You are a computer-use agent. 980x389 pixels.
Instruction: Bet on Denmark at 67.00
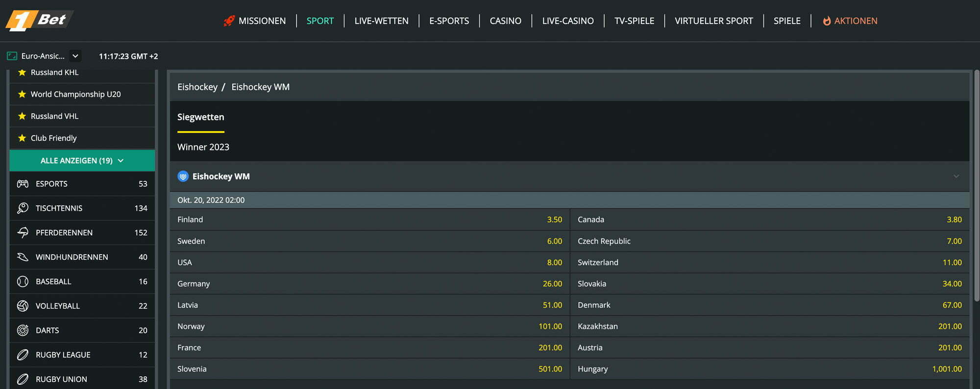click(x=769, y=305)
